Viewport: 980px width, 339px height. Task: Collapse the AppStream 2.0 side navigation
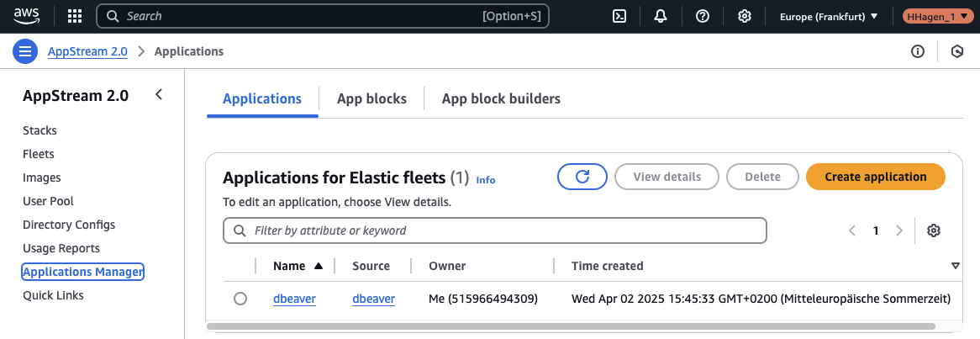[x=159, y=94]
